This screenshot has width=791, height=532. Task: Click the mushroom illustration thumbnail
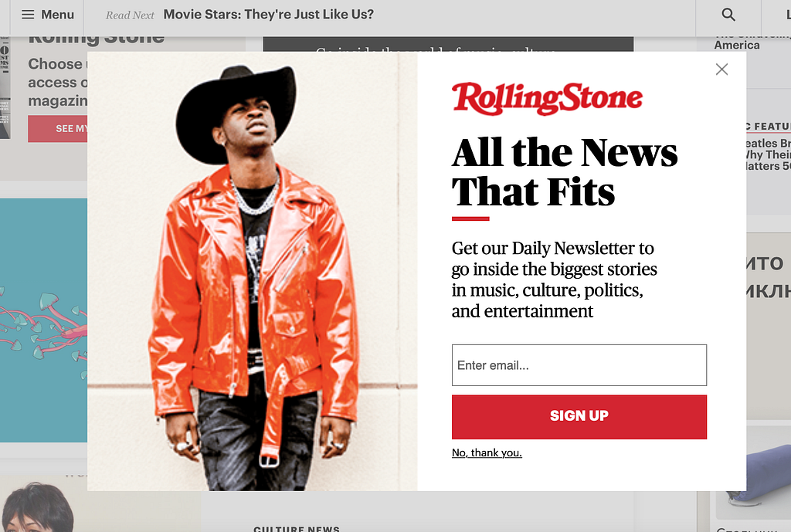coord(43,320)
